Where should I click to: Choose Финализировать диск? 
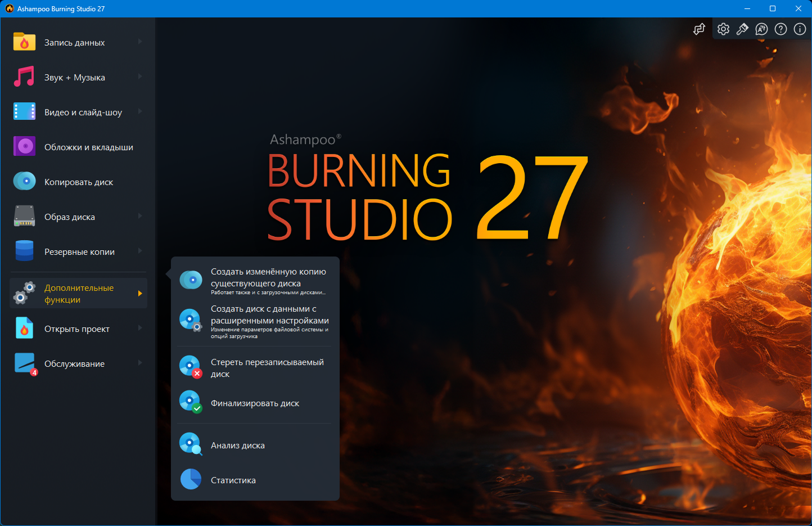255,403
